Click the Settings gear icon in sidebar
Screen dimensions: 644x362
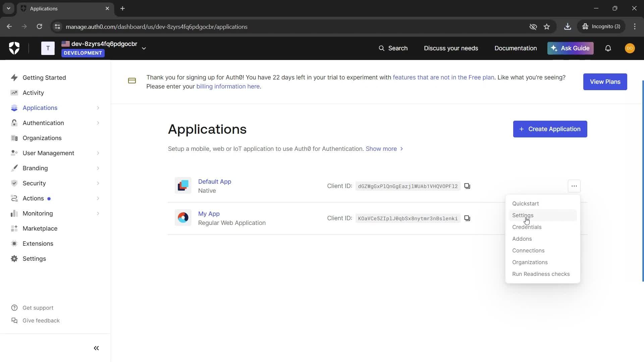(x=14, y=259)
